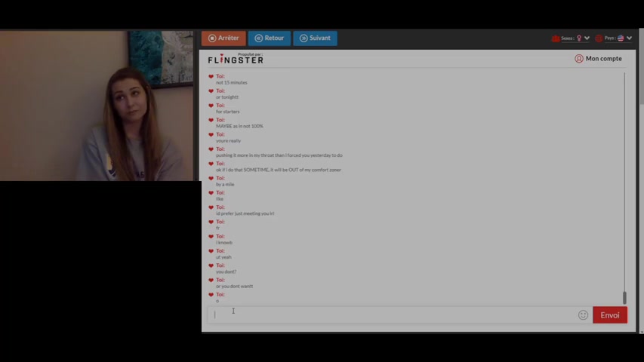Click the Arrêter stop button
The height and width of the screenshot is (362, 644).
click(223, 38)
